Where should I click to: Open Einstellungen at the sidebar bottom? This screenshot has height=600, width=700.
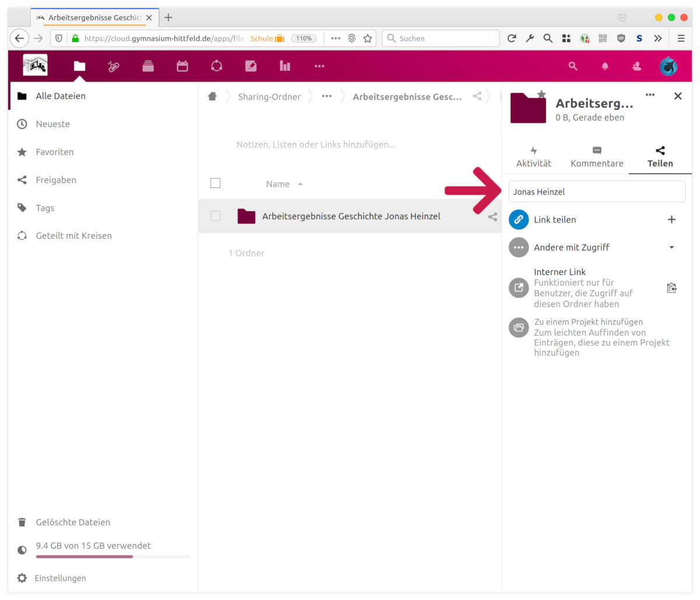60,578
